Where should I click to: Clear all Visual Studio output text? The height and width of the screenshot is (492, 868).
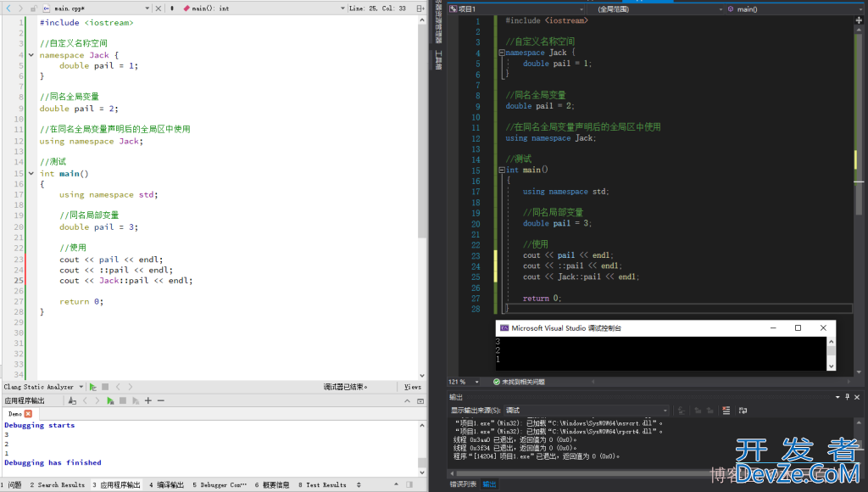[x=726, y=411]
